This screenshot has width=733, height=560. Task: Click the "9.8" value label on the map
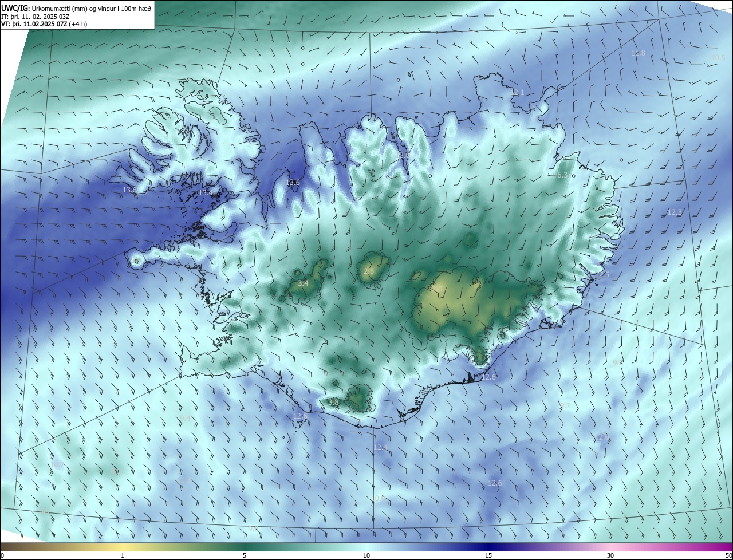[253, 529]
